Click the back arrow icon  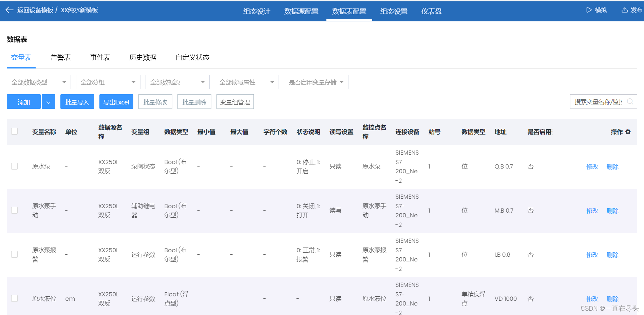click(10, 10)
